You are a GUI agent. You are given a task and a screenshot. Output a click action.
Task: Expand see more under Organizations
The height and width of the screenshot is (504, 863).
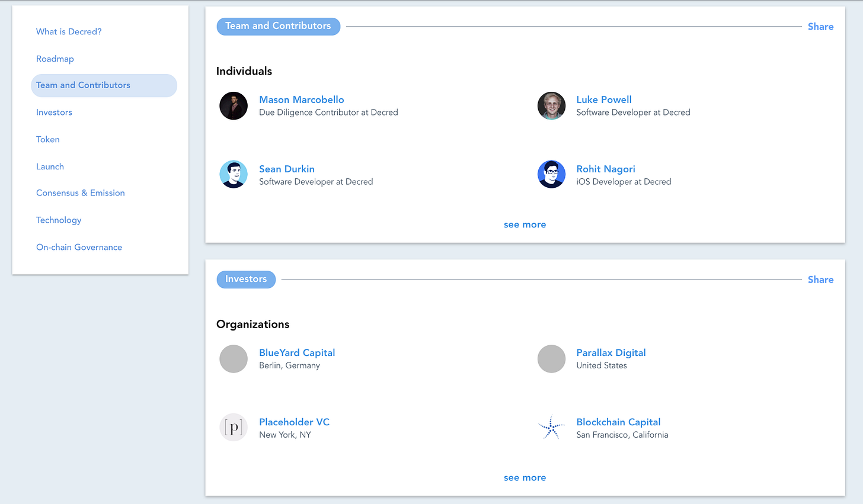pyautogui.click(x=525, y=477)
